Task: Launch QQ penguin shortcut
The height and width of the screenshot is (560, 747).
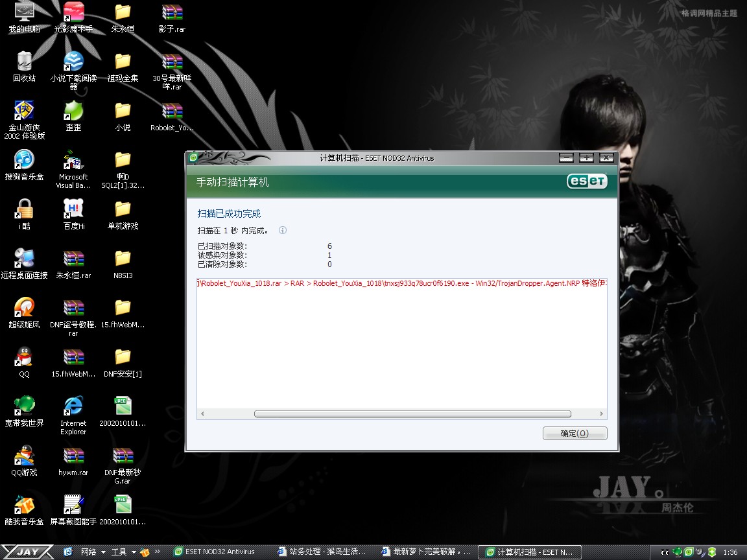Action: click(24, 362)
